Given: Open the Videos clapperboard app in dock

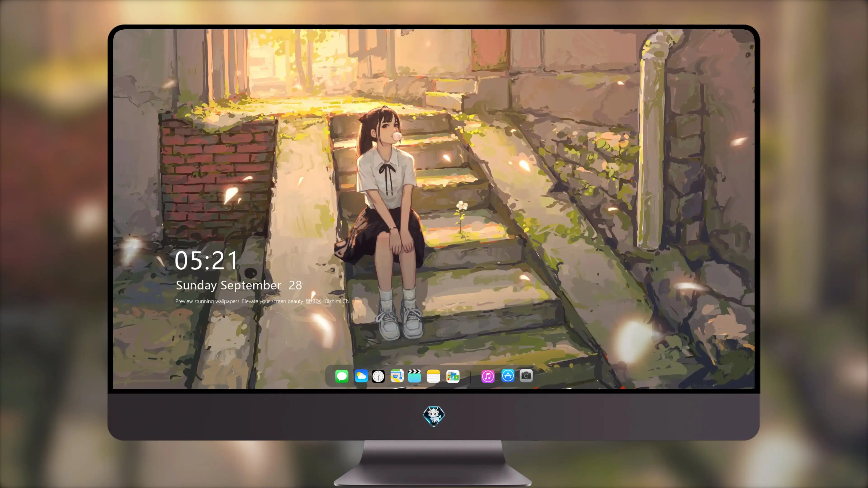Looking at the screenshot, I should tap(415, 376).
